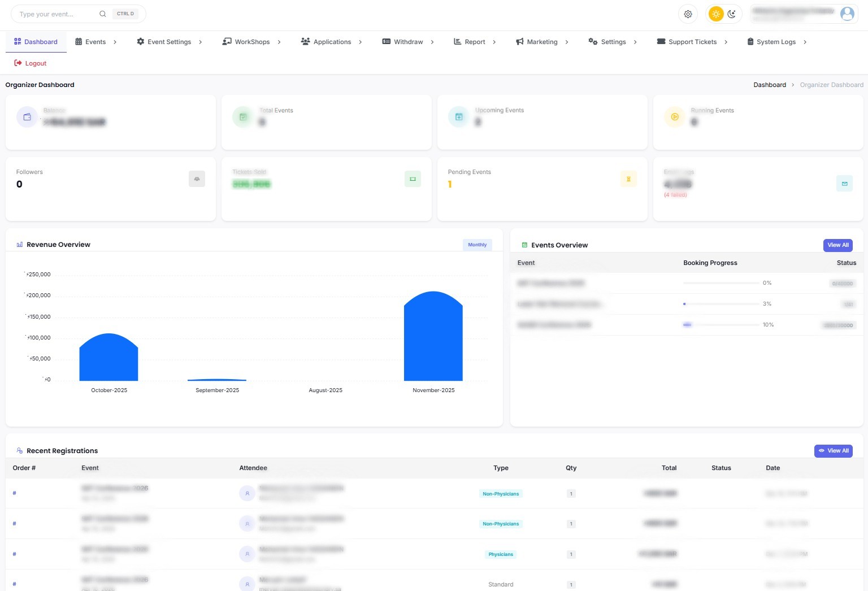The width and height of the screenshot is (868, 591).
Task: Expand the Support Tickets menu
Action: point(692,42)
